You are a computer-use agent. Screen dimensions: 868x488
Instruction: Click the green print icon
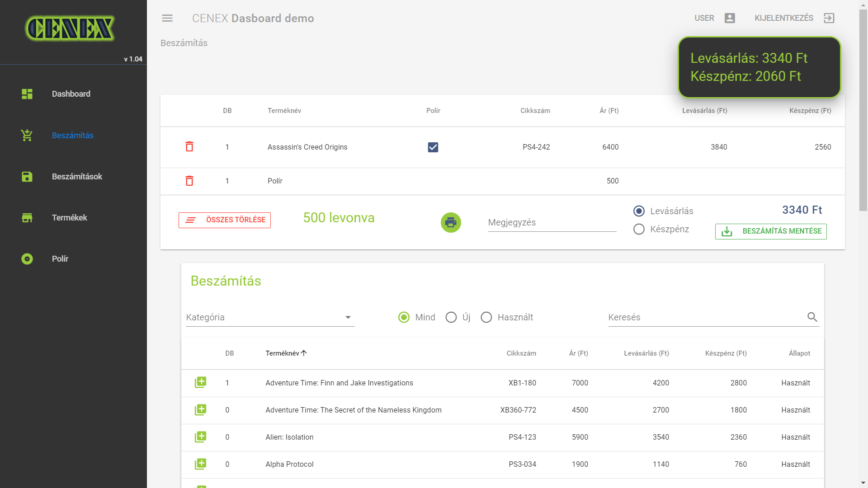click(x=451, y=222)
